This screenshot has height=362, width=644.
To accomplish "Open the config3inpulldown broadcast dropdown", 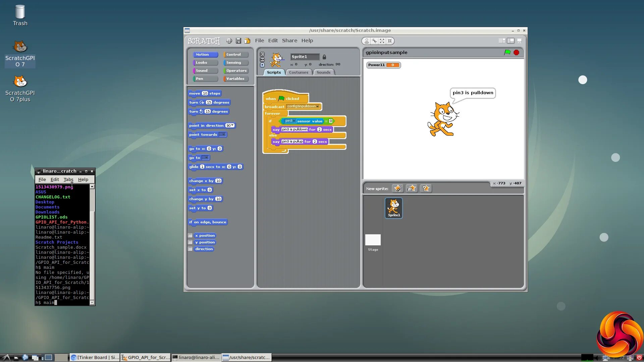I will (x=318, y=107).
